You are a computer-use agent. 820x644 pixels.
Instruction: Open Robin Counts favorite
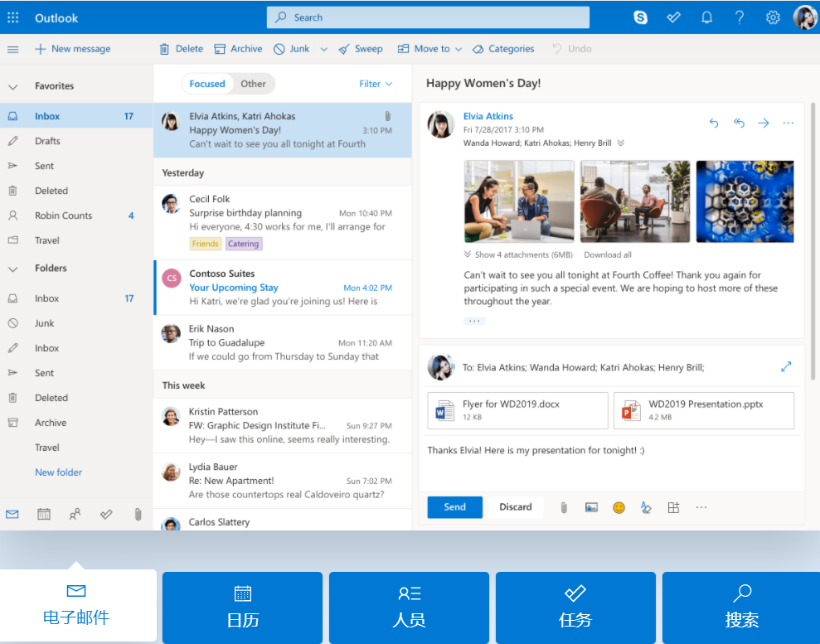point(76,215)
